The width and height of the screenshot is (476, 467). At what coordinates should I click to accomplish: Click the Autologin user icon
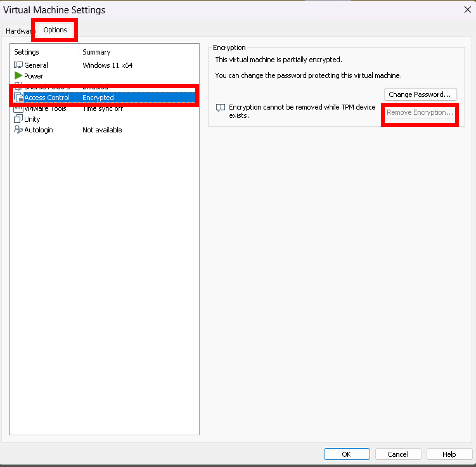(x=18, y=130)
